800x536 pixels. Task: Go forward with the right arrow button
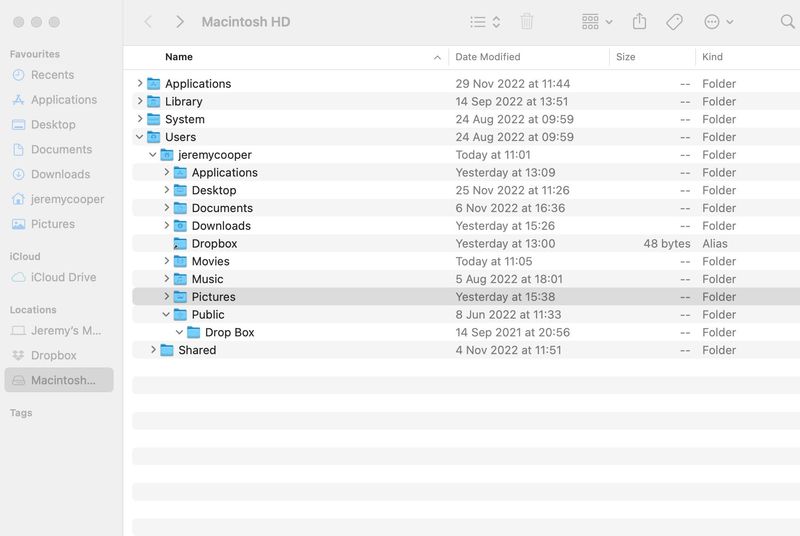(180, 22)
